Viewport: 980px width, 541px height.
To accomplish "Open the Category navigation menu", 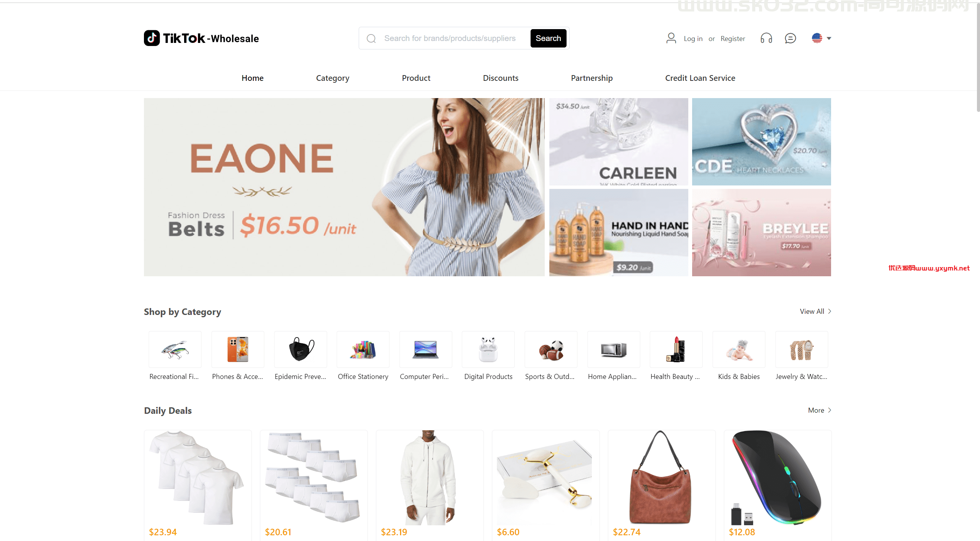I will coord(333,78).
